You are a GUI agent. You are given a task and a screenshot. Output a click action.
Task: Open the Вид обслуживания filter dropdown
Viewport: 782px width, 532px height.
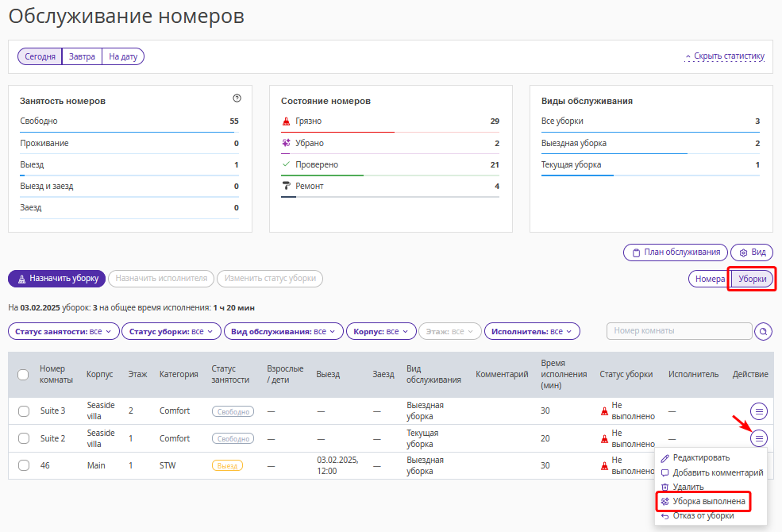(283, 331)
